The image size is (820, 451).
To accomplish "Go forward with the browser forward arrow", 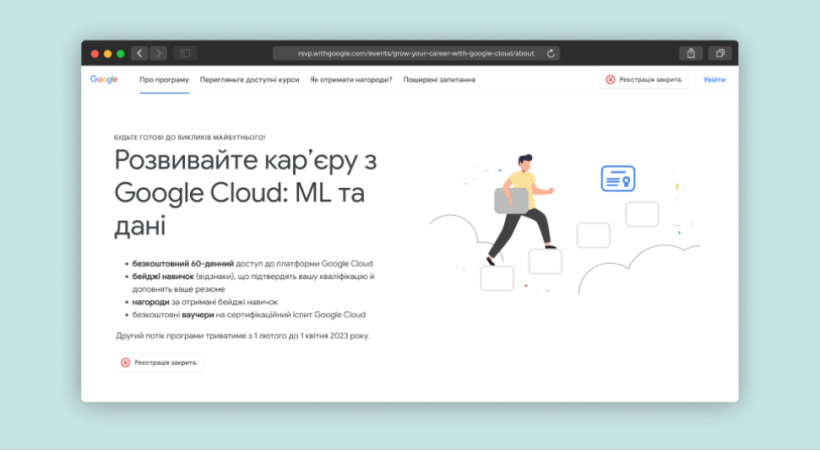I will click(x=159, y=53).
